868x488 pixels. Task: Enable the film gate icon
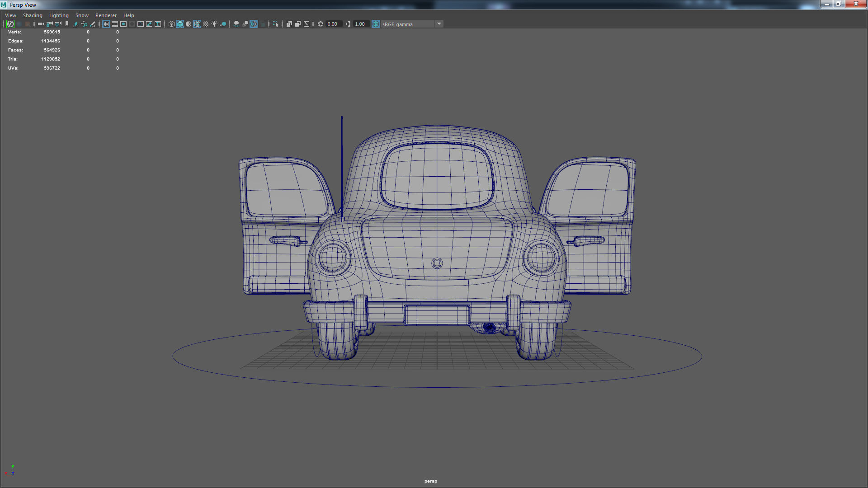point(115,24)
